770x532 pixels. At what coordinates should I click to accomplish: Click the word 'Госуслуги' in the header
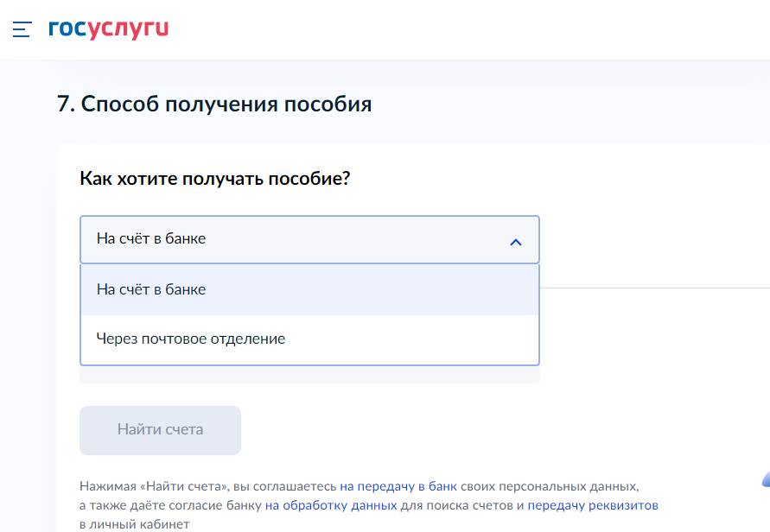pos(107,28)
